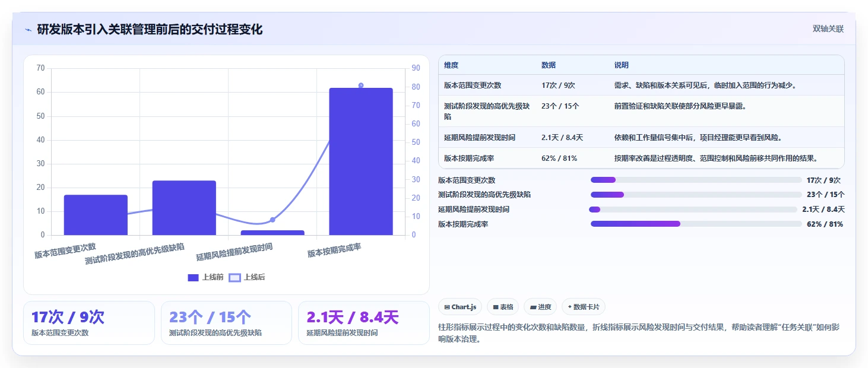Click the line point atop the 版本按期完成率 bar
Image resolution: width=868 pixels, height=368 pixels.
pos(361,85)
